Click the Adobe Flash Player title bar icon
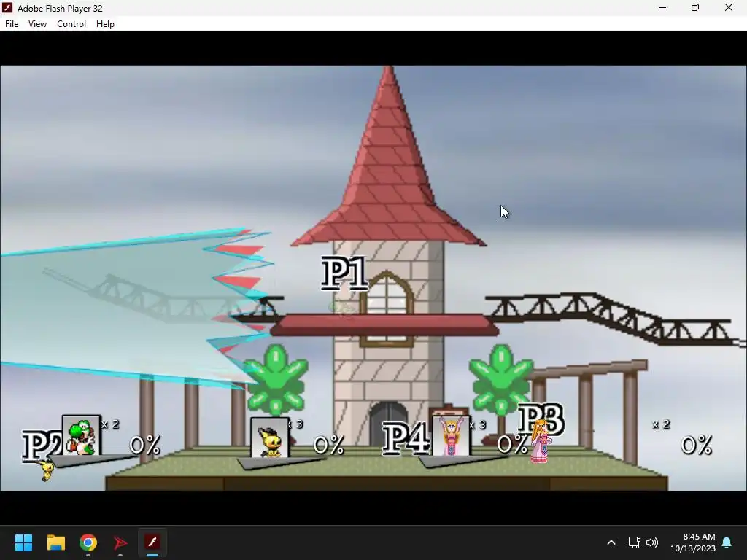747x560 pixels. click(7, 8)
